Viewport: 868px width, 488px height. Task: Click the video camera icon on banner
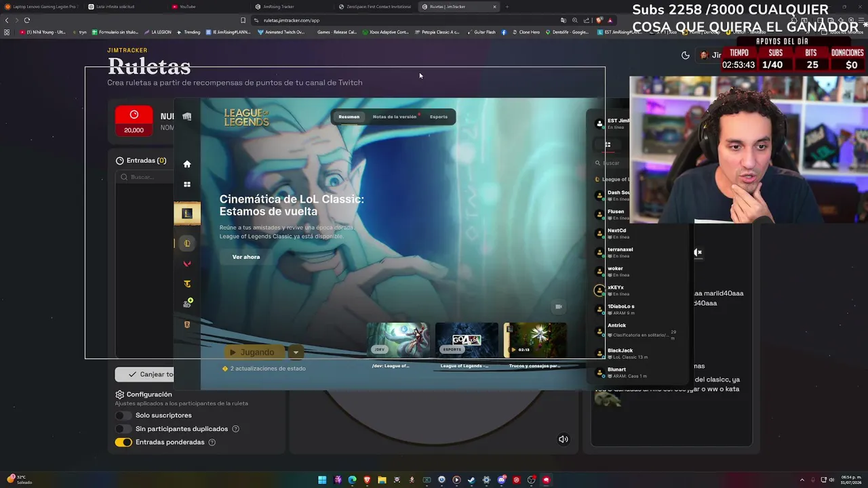click(x=559, y=307)
